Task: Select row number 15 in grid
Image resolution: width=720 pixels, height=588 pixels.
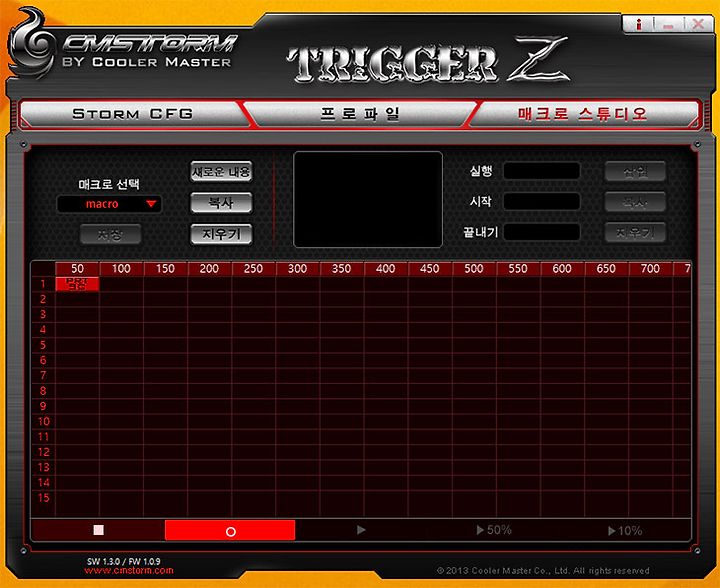Action: pyautogui.click(x=43, y=498)
